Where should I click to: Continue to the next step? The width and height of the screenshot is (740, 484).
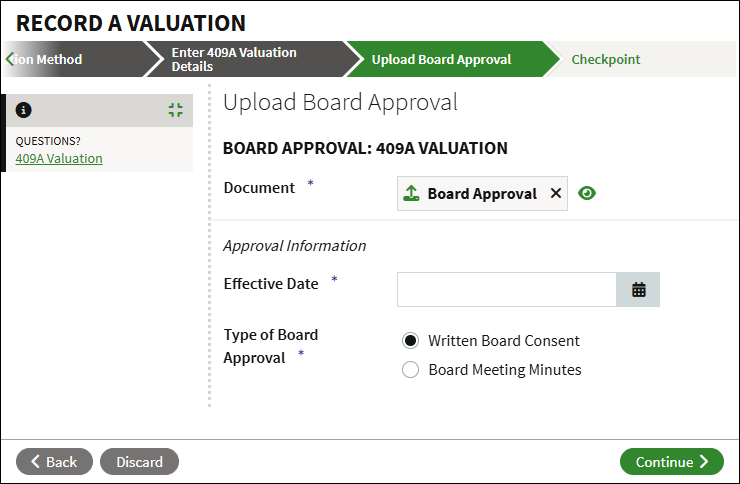pos(672,461)
